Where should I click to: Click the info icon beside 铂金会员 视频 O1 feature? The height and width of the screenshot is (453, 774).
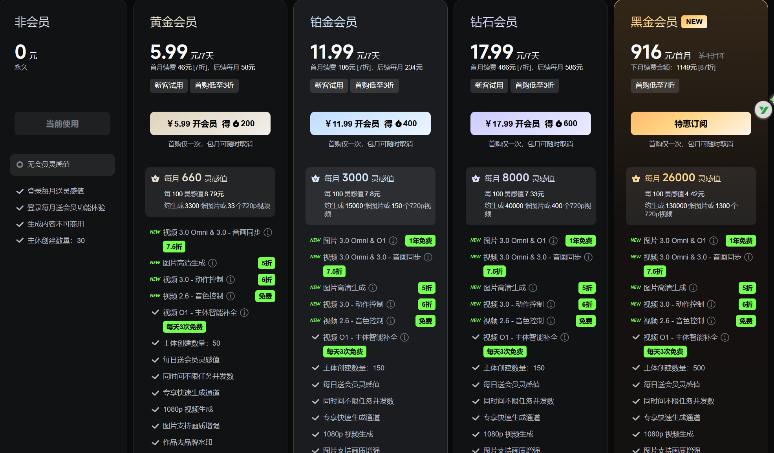tap(405, 337)
